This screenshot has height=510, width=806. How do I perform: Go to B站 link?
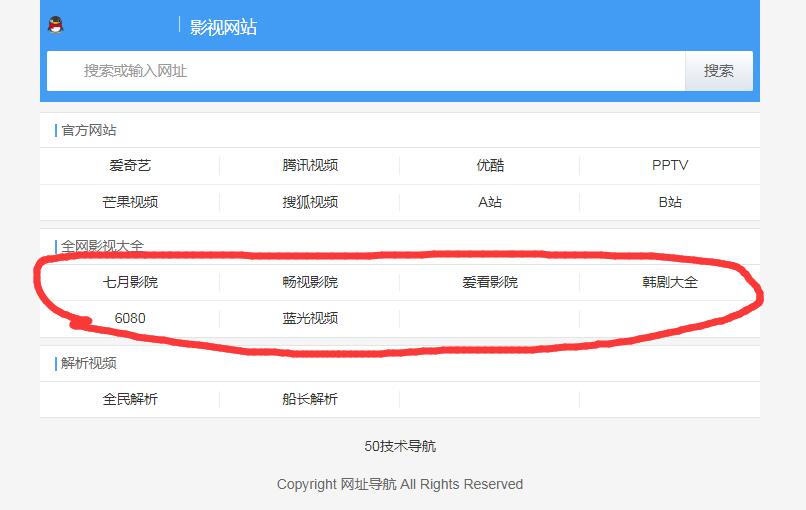pos(670,202)
